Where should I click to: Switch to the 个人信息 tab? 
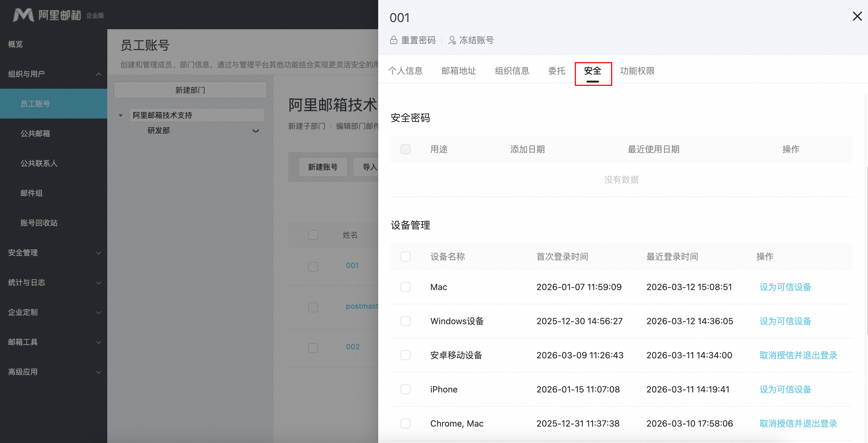405,71
